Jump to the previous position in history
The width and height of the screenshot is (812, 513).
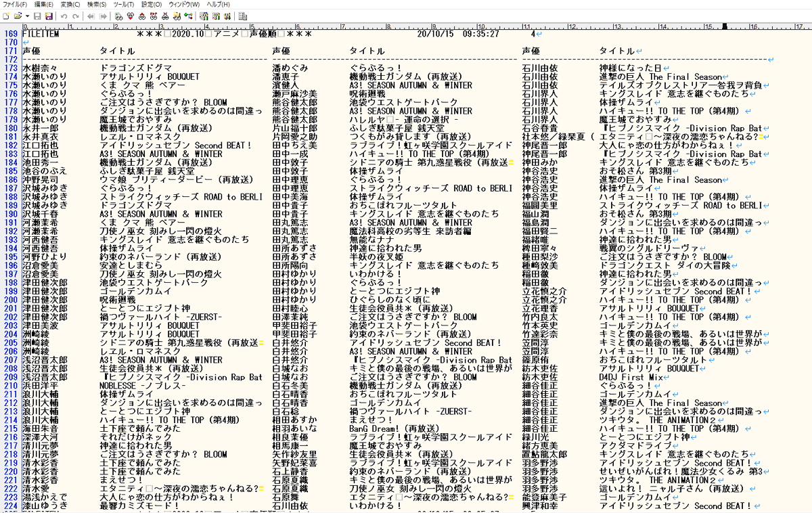(x=91, y=16)
